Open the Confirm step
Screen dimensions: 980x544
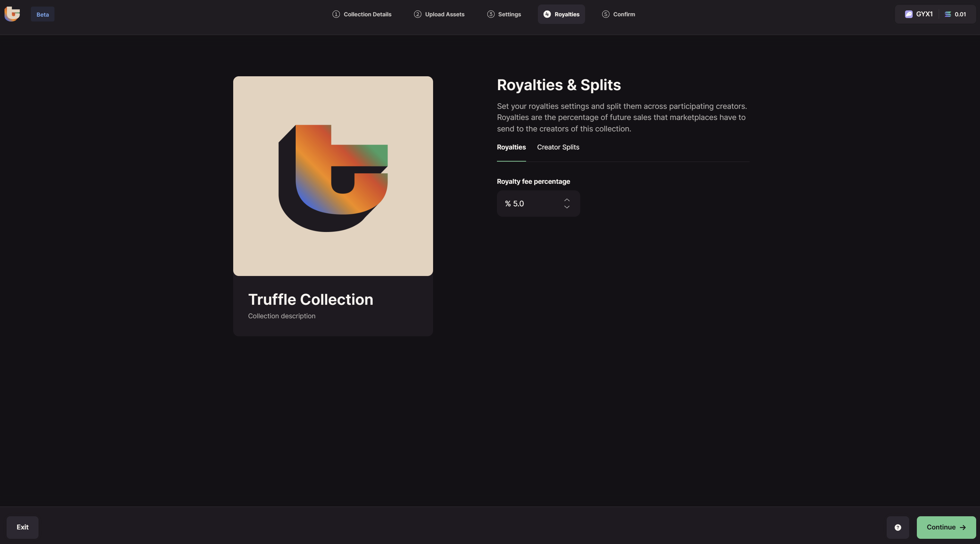(x=624, y=14)
